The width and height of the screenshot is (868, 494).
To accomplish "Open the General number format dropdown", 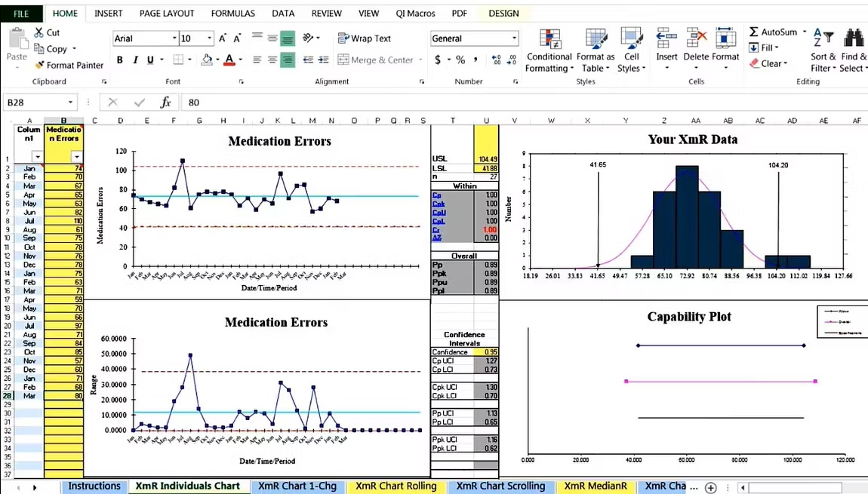I will (514, 38).
